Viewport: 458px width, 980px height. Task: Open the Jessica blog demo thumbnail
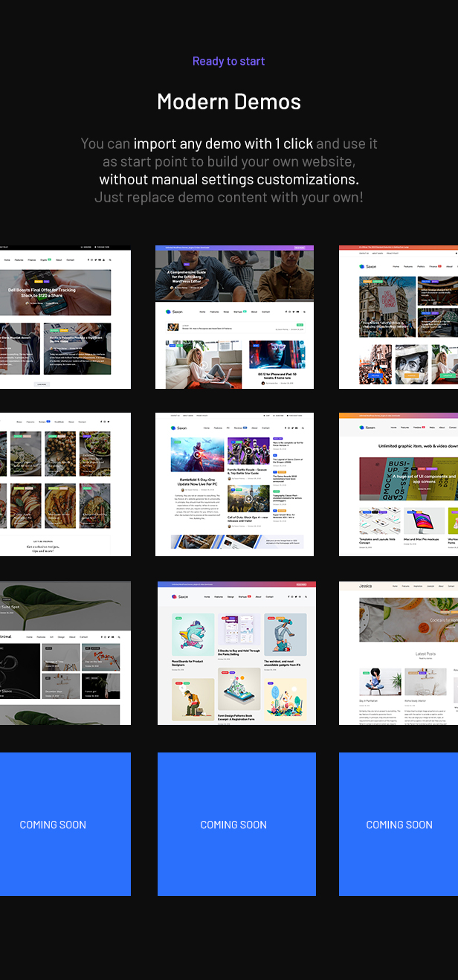point(399,653)
